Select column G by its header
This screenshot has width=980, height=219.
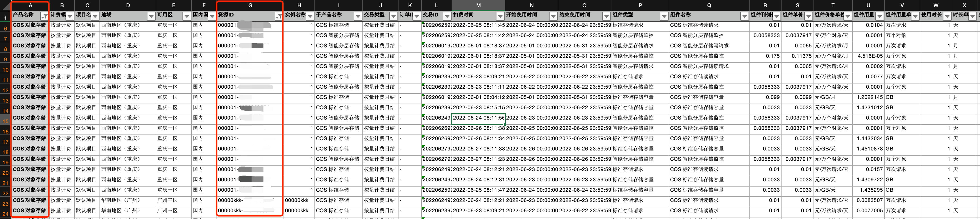pyautogui.click(x=250, y=5)
